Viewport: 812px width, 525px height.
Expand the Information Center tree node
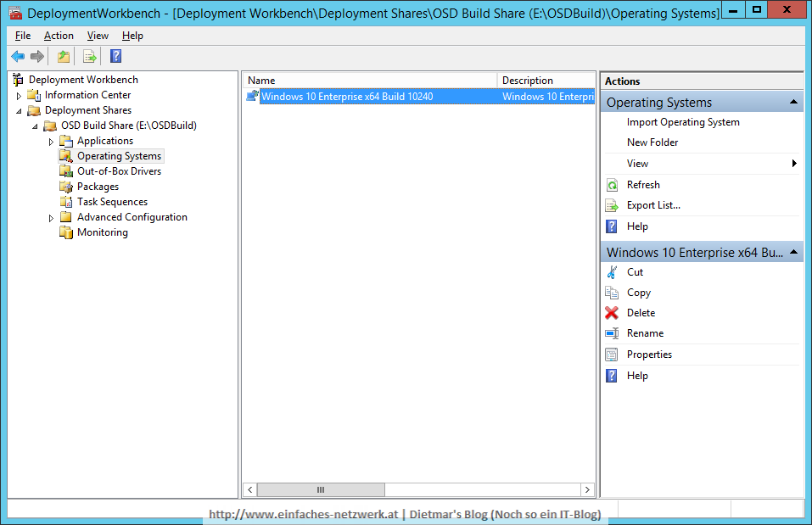click(20, 96)
